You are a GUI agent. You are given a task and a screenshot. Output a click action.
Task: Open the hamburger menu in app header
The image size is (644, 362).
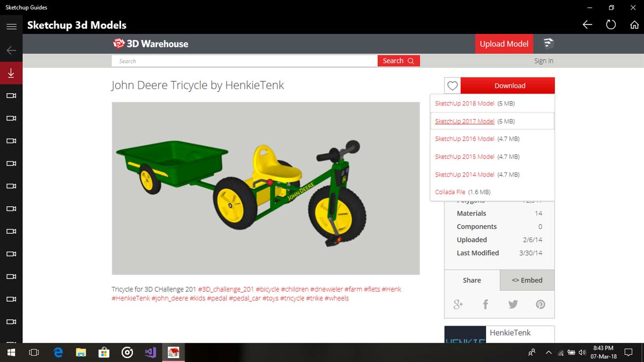coord(11,26)
